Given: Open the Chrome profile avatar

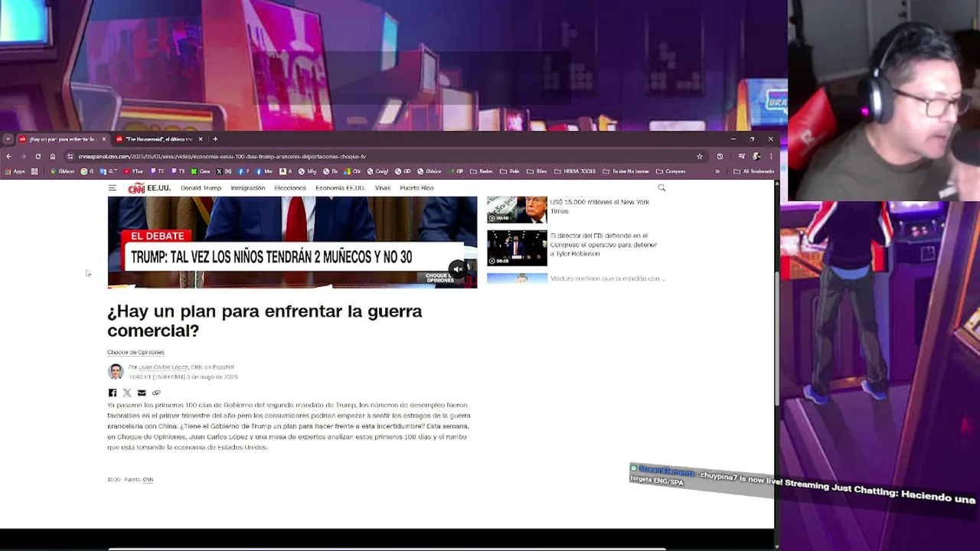Looking at the screenshot, I should point(756,156).
